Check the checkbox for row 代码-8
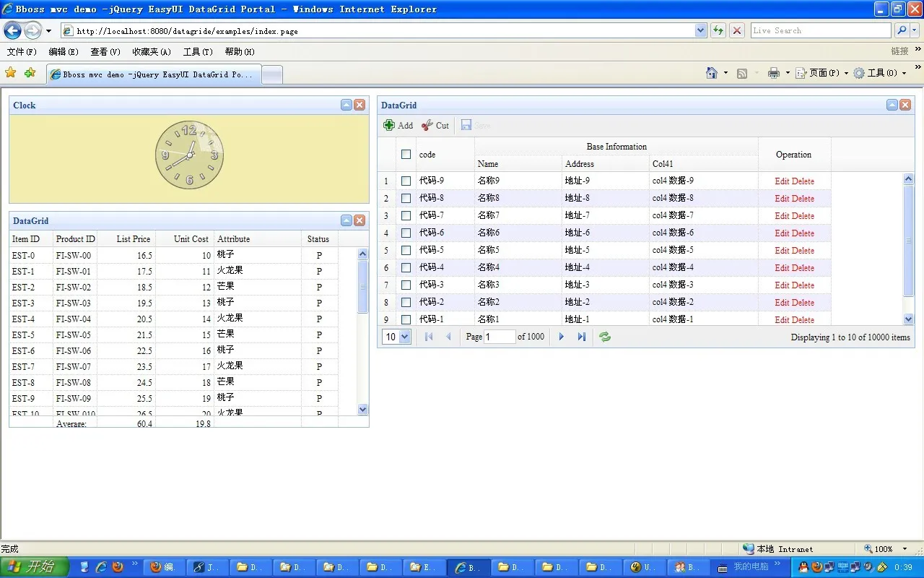This screenshot has height=578, width=924. (406, 198)
